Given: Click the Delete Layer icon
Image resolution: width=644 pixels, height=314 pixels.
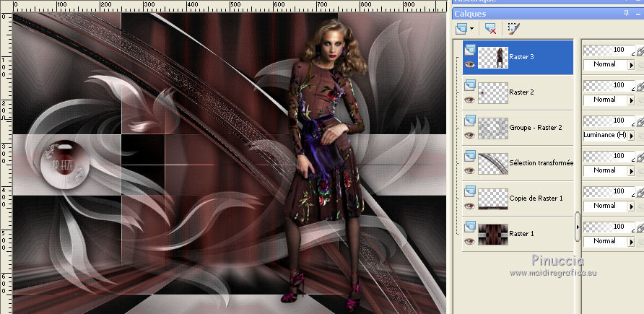Looking at the screenshot, I should [490, 28].
